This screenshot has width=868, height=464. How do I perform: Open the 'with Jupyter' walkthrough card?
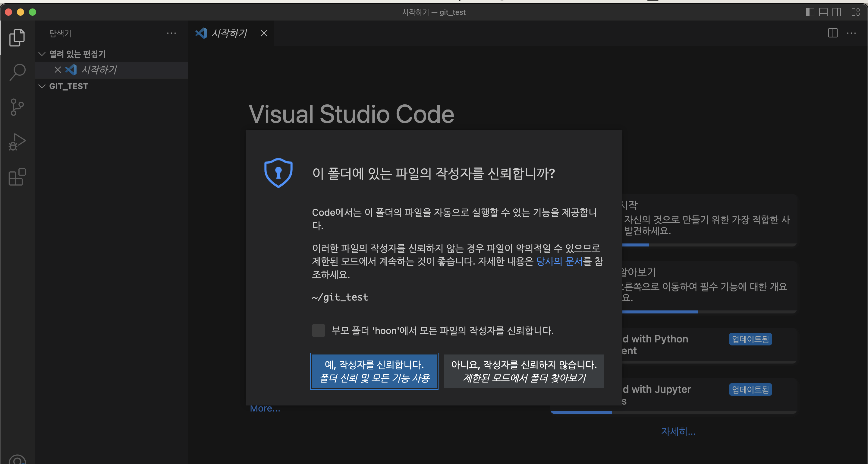[709, 396]
